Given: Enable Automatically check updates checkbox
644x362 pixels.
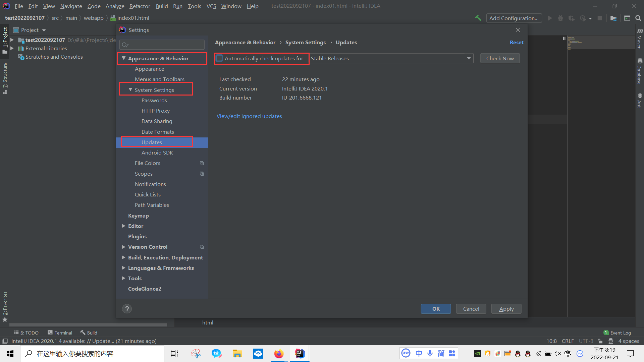Looking at the screenshot, I should [x=219, y=58].
